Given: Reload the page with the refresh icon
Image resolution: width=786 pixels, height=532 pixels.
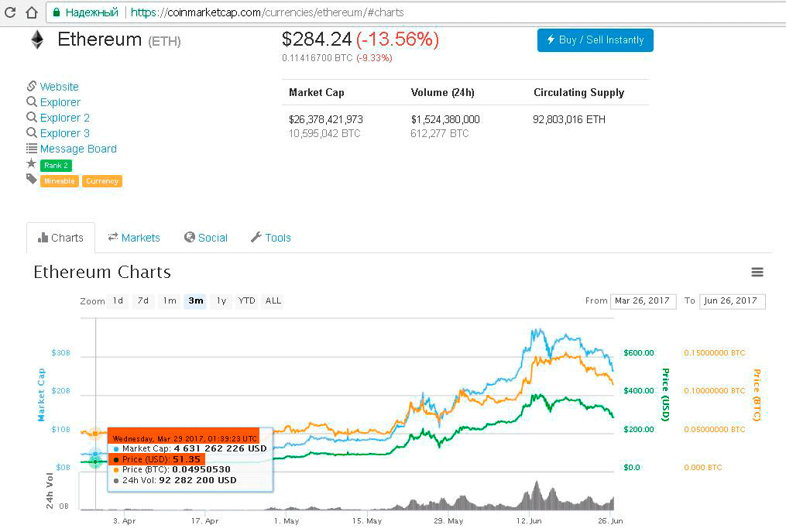Looking at the screenshot, I should point(10,12).
